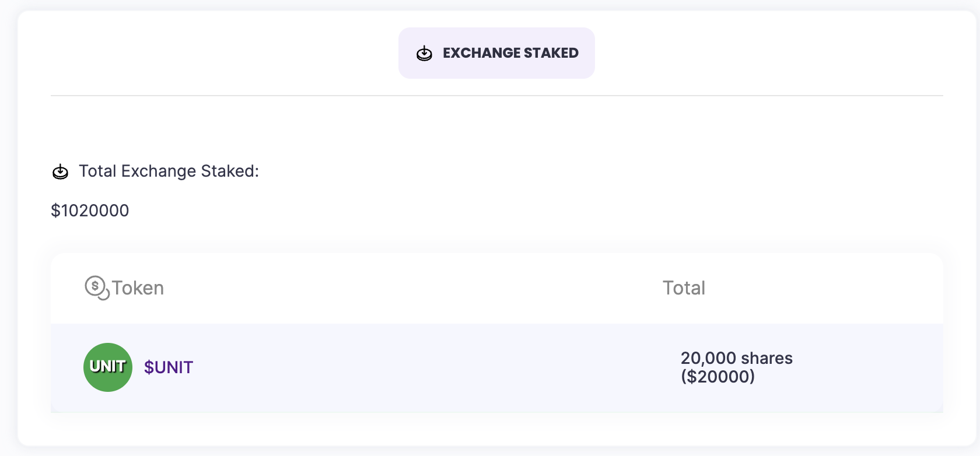Click the ($20000) dollar value
Screen dimensions: 980x456
[x=717, y=377]
